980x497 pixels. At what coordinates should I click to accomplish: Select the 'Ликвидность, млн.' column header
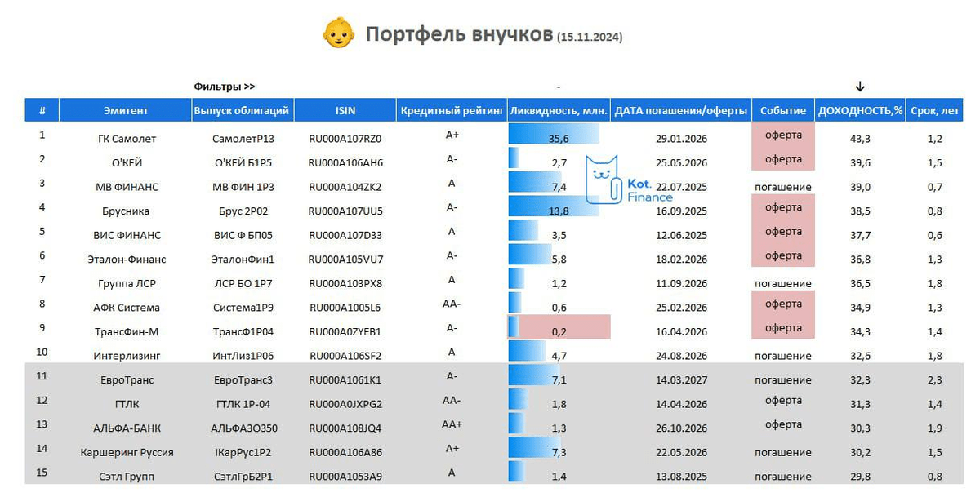pos(559,111)
